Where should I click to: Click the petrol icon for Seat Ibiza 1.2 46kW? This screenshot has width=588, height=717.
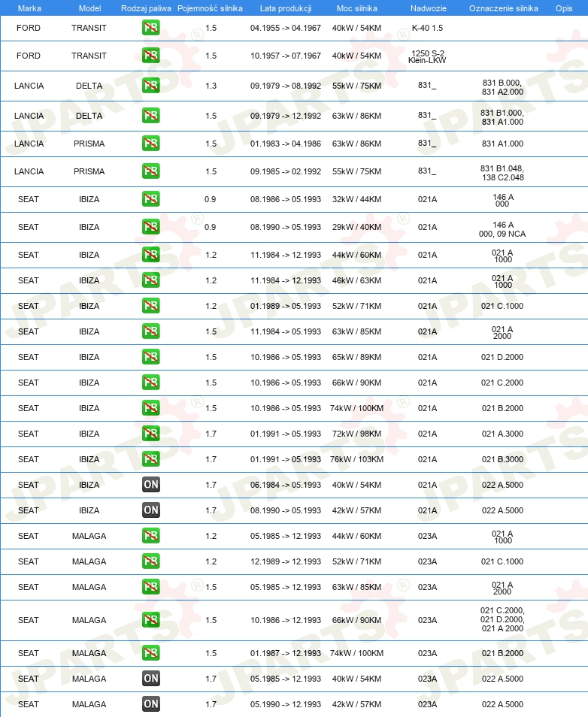pyautogui.click(x=150, y=280)
